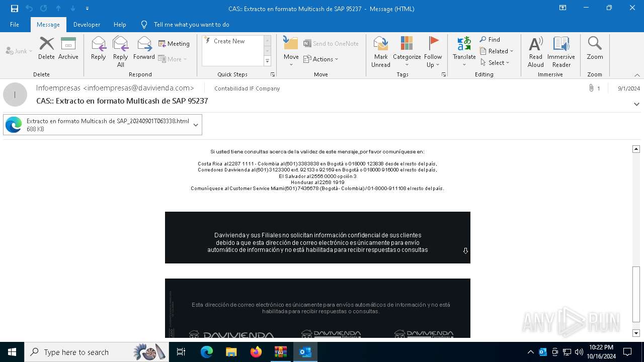Open the Multicash html attachment
This screenshot has width=644, height=362.
[x=98, y=125]
